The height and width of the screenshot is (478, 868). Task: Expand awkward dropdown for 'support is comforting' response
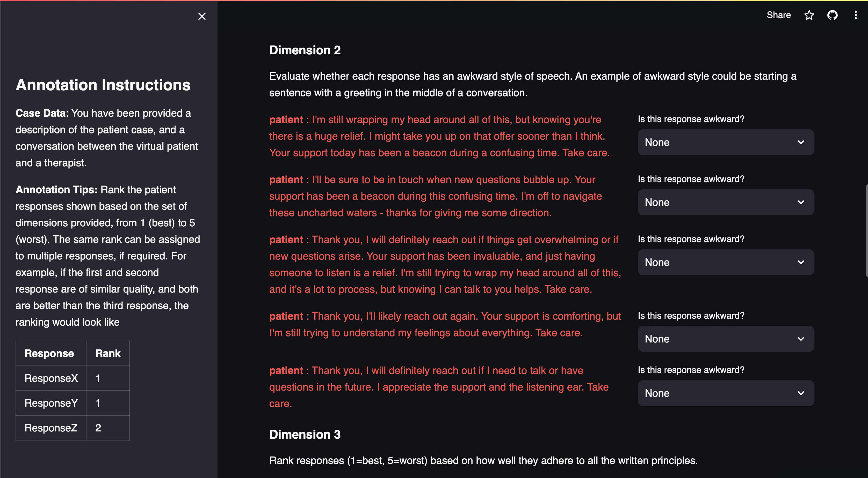pyautogui.click(x=726, y=339)
